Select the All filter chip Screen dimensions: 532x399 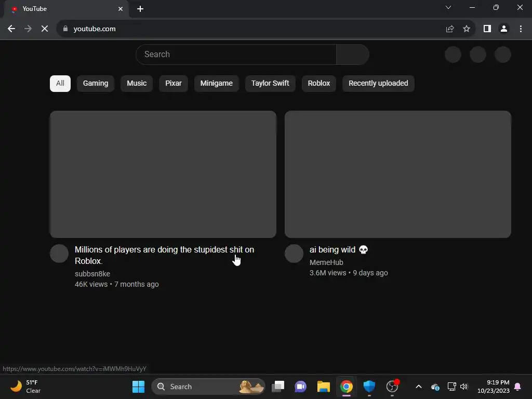(60, 84)
